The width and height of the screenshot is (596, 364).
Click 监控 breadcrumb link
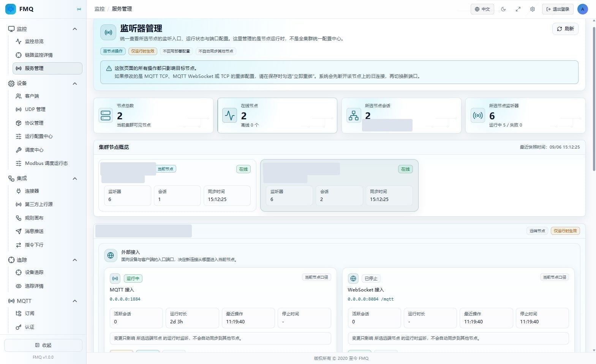(100, 9)
